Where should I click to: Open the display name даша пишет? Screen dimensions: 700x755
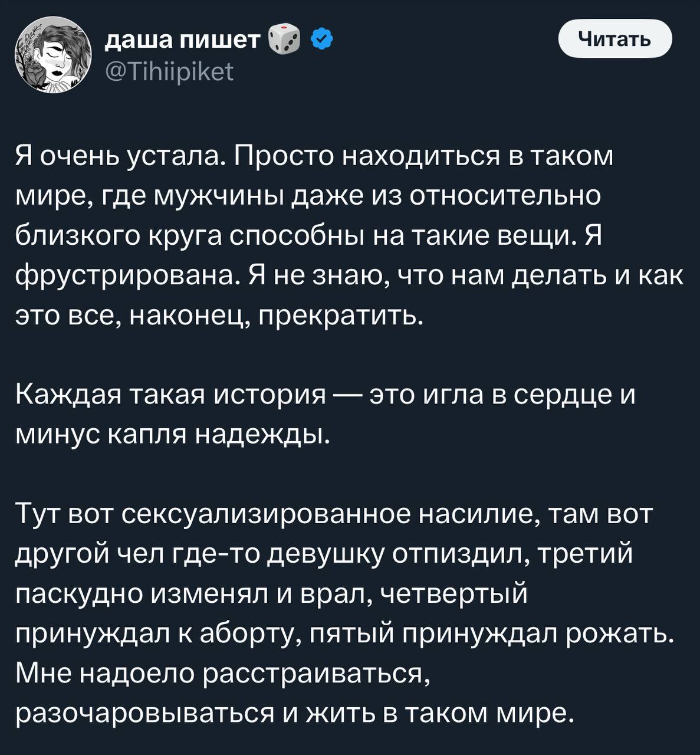click(x=182, y=40)
